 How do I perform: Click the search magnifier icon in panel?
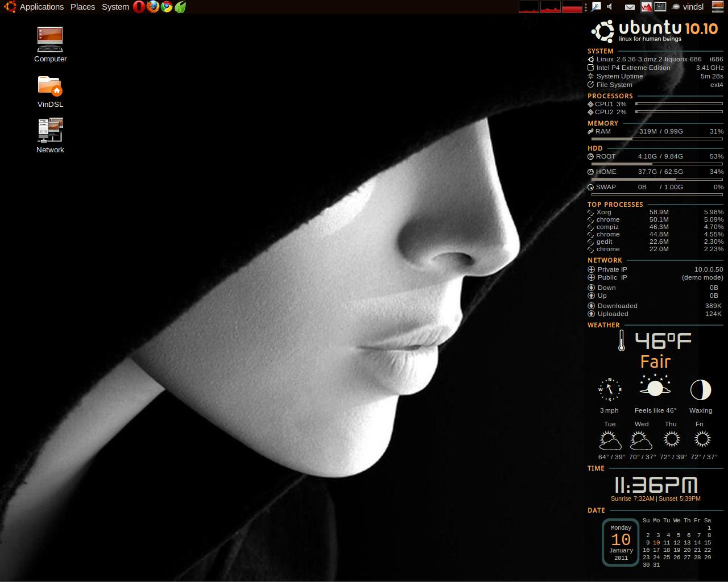pyautogui.click(x=596, y=7)
